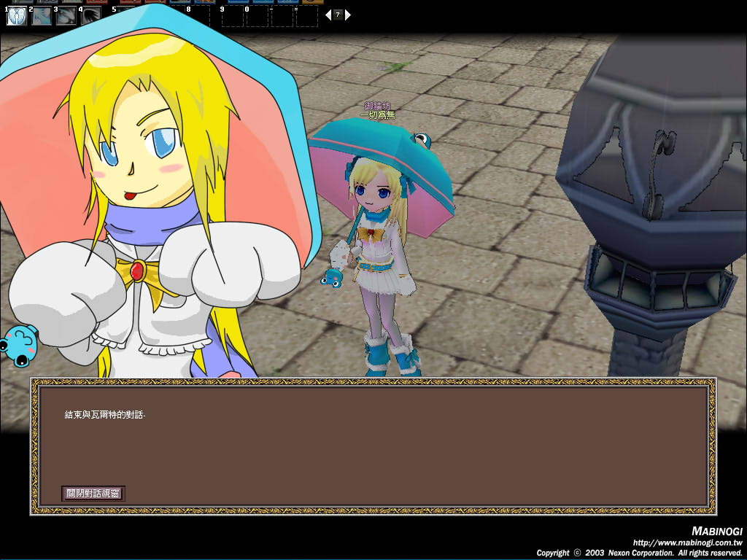
Task: Click the dialogue text 結束與瓦爾特的對話
Action: click(105, 415)
